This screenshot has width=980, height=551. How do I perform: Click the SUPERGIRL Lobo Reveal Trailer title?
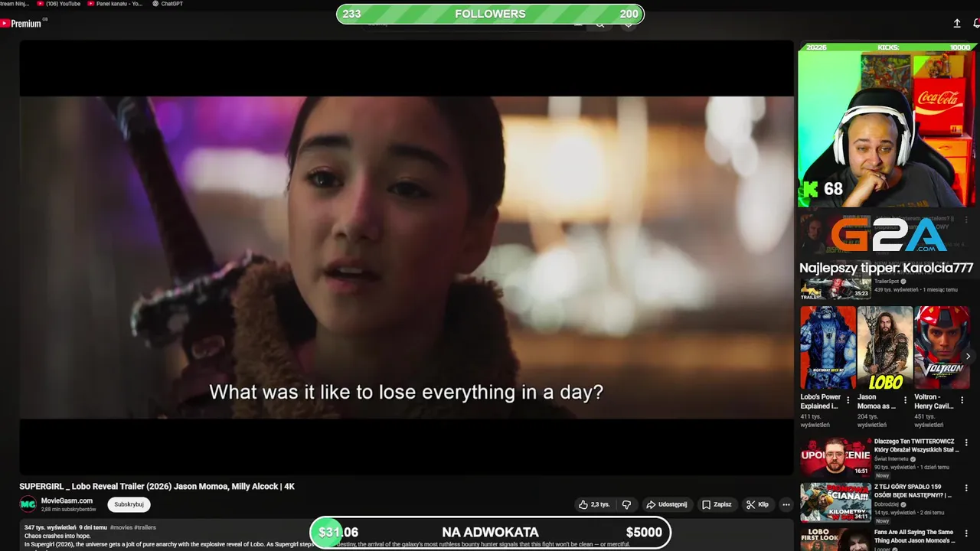point(157,486)
